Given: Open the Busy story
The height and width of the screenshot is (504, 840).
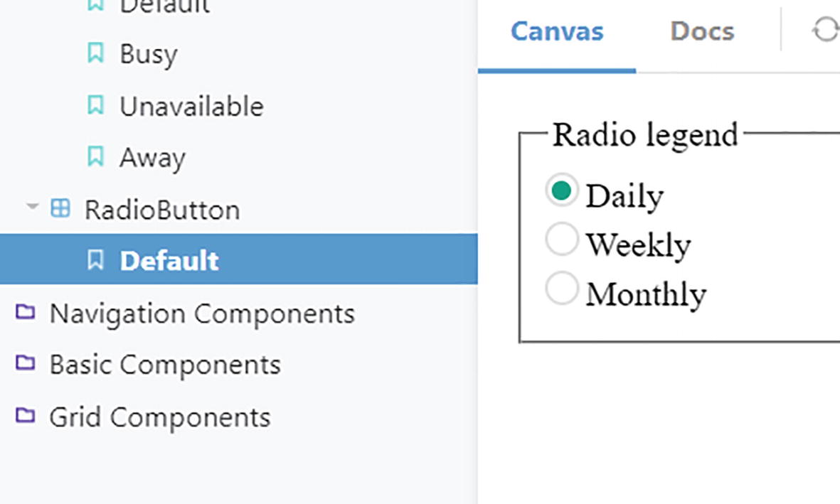Looking at the screenshot, I should point(149,54).
